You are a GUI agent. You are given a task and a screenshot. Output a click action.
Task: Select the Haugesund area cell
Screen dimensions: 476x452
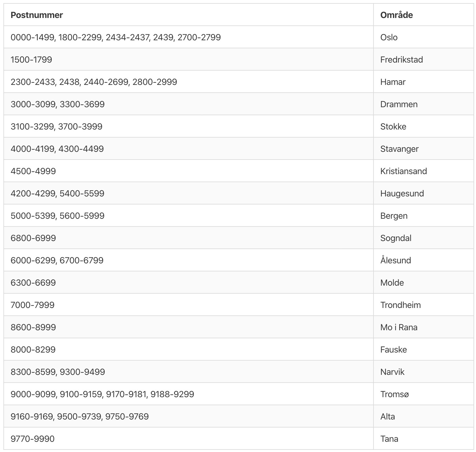(x=402, y=193)
